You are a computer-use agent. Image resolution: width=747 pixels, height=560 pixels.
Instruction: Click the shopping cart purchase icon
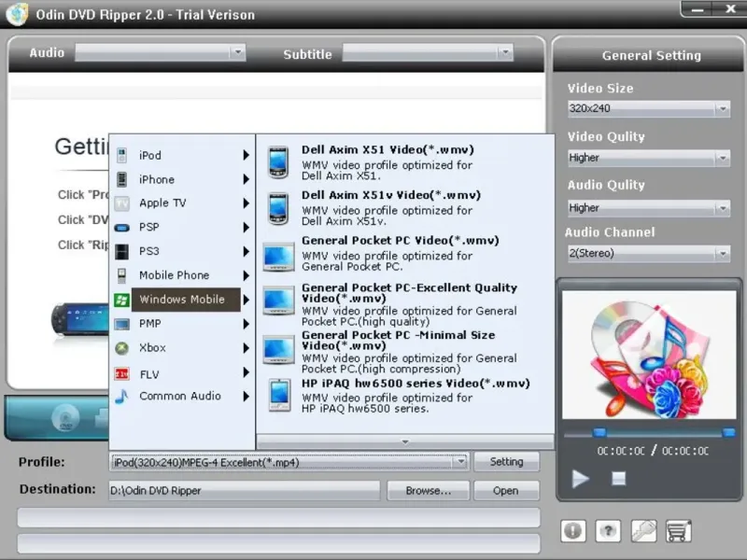(679, 530)
